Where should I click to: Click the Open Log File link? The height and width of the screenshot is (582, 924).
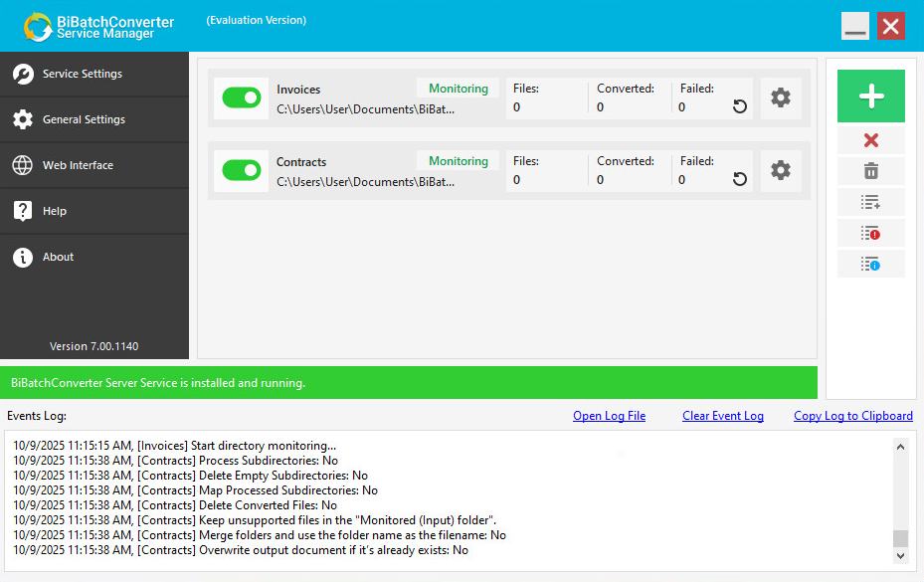pos(609,416)
